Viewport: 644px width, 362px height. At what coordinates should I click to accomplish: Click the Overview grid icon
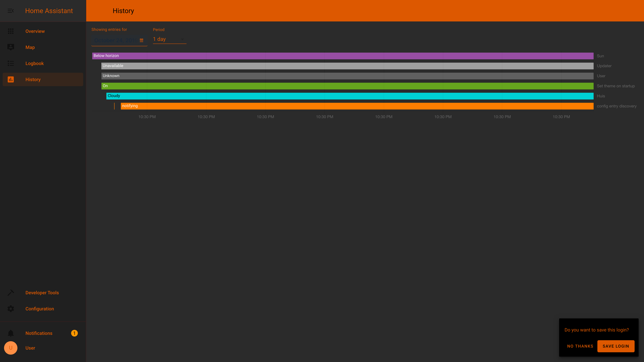[x=11, y=31]
